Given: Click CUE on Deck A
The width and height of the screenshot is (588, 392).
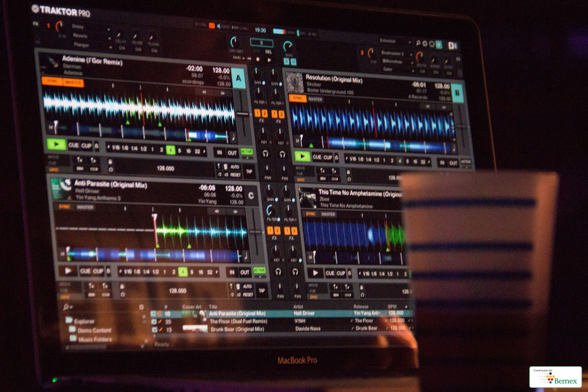Looking at the screenshot, I should [x=73, y=145].
